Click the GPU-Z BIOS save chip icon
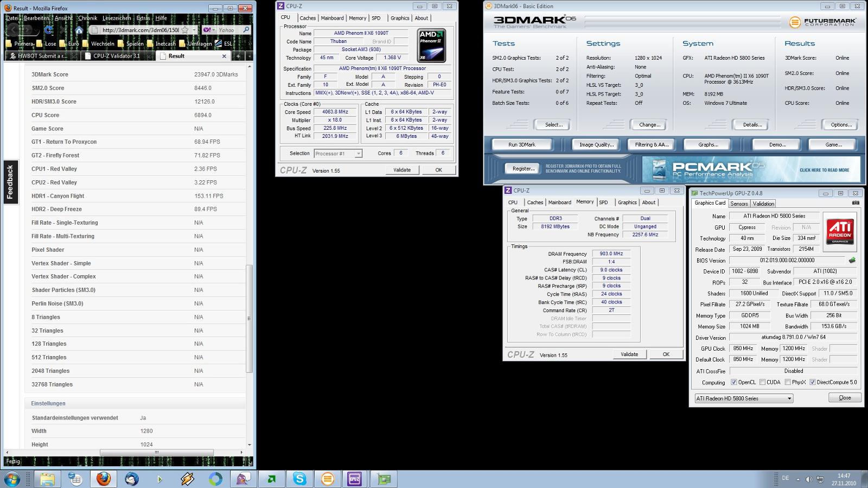This screenshot has width=868, height=488. 852,260
